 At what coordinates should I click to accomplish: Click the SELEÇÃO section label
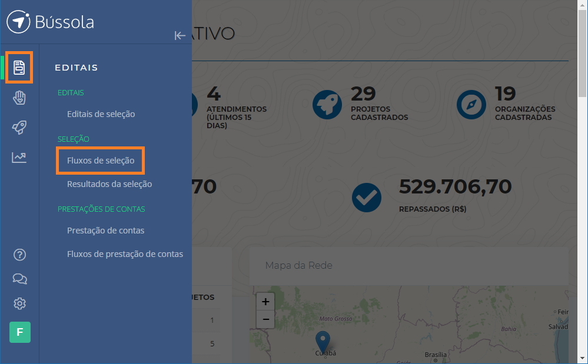coord(73,139)
